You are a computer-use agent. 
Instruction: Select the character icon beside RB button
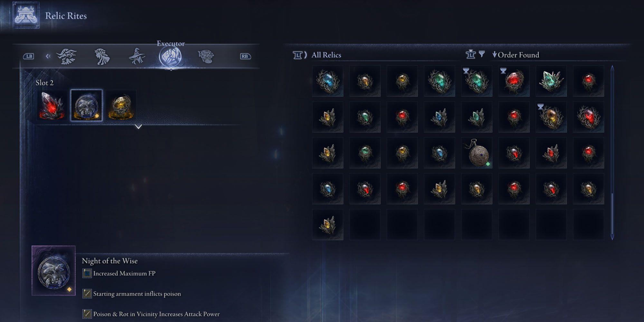click(206, 56)
